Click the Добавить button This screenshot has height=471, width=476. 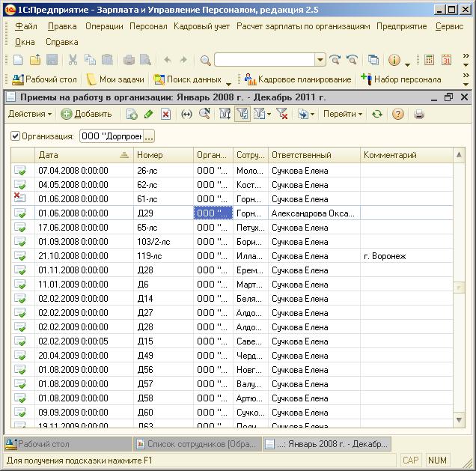pyautogui.click(x=86, y=114)
